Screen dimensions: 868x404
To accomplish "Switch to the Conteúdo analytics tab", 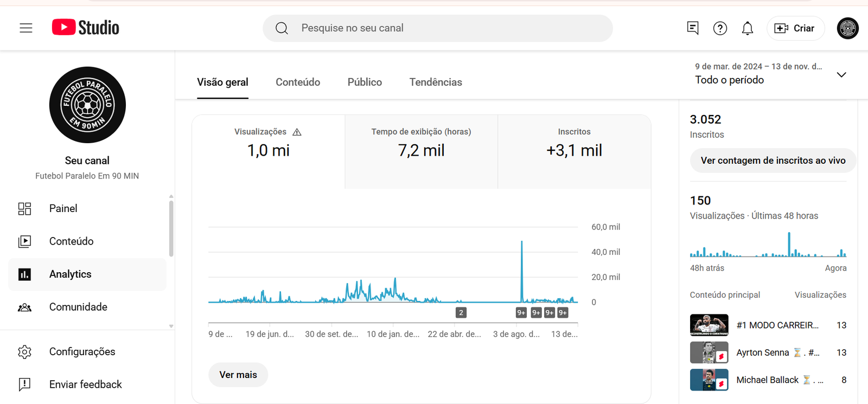I will coord(298,82).
